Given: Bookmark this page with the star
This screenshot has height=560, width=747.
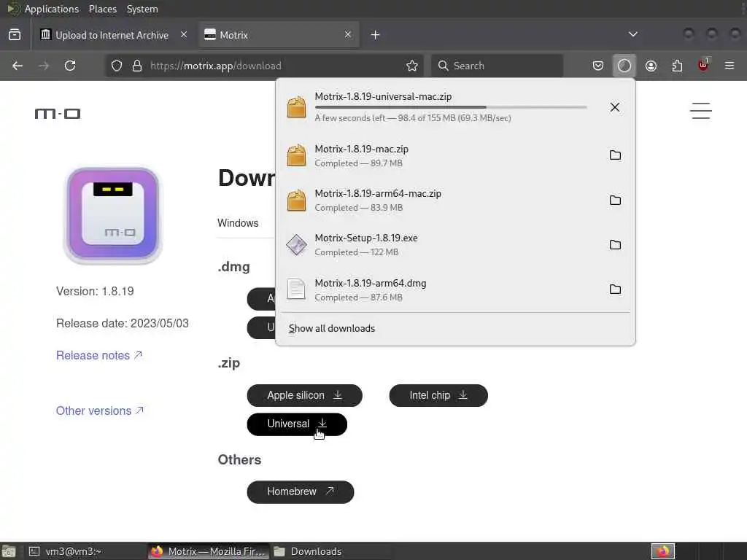Looking at the screenshot, I should (x=412, y=66).
